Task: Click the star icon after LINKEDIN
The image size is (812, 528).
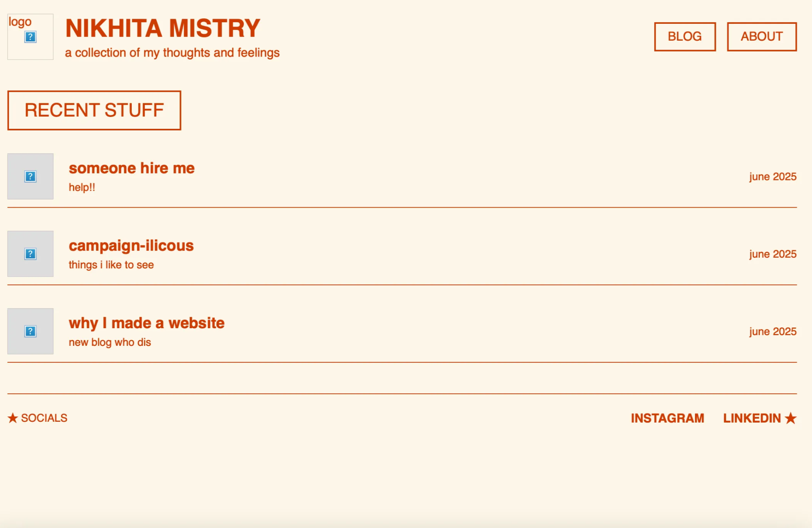Action: [791, 418]
